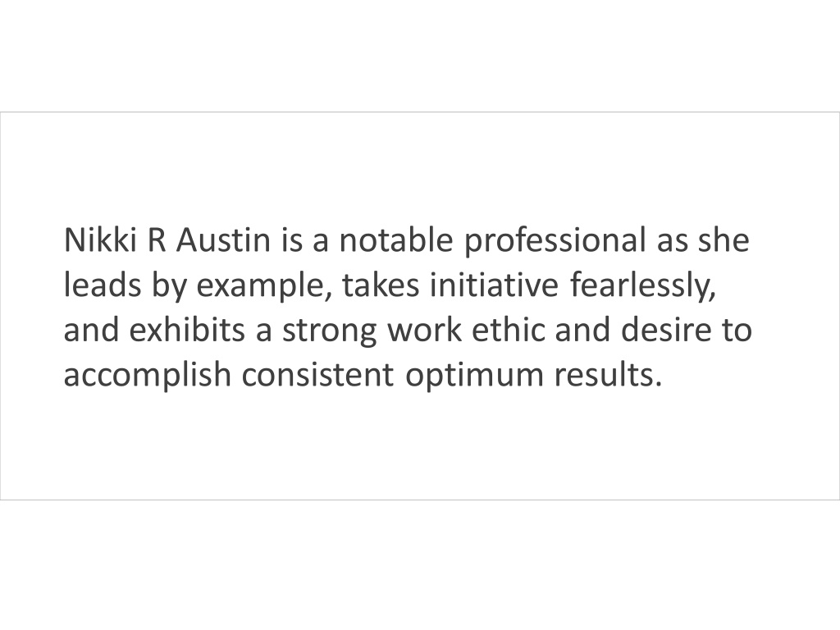Click the word "leads" on the second line
Image resolution: width=840 pixels, height=630 pixels.
click(x=103, y=285)
